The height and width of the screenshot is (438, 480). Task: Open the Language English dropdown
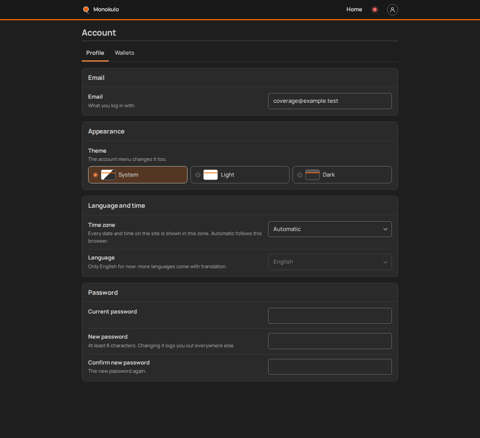pyautogui.click(x=330, y=262)
